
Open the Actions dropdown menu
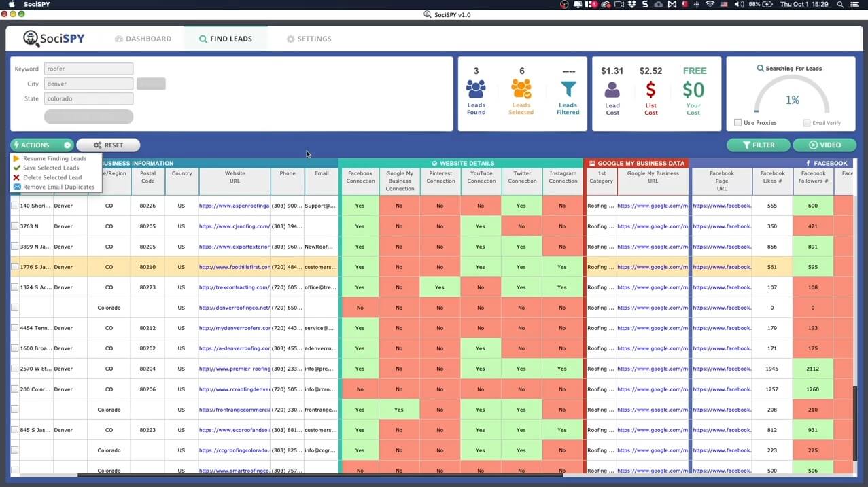click(x=41, y=145)
